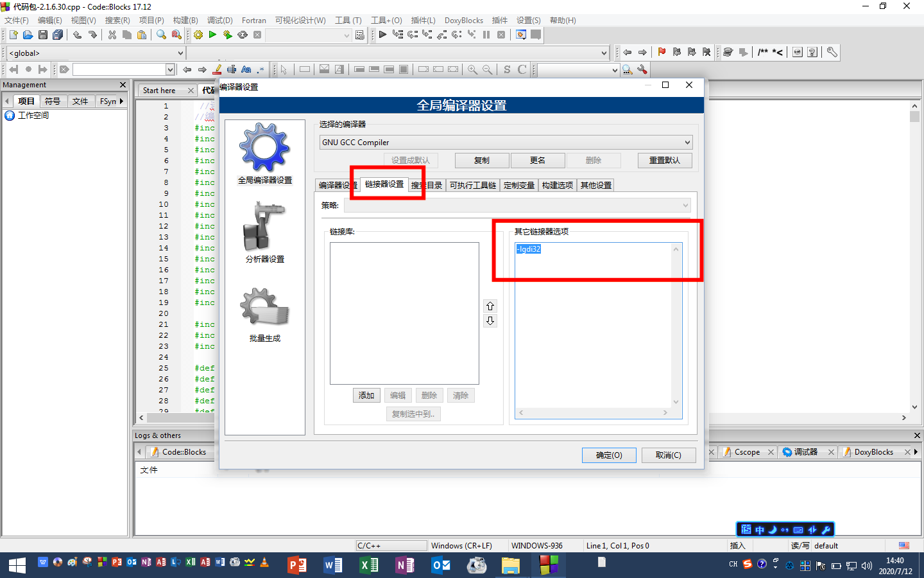Click the DoxyBlocks wrench preferences icon
Image resolution: width=924 pixels, height=578 pixels.
pos(832,52)
